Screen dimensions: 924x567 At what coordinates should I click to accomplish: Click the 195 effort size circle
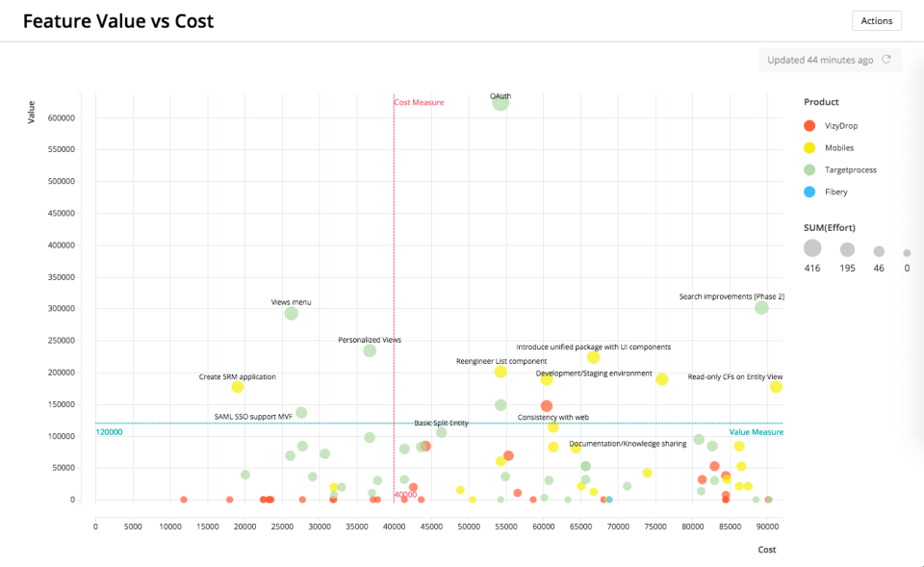[x=847, y=248]
